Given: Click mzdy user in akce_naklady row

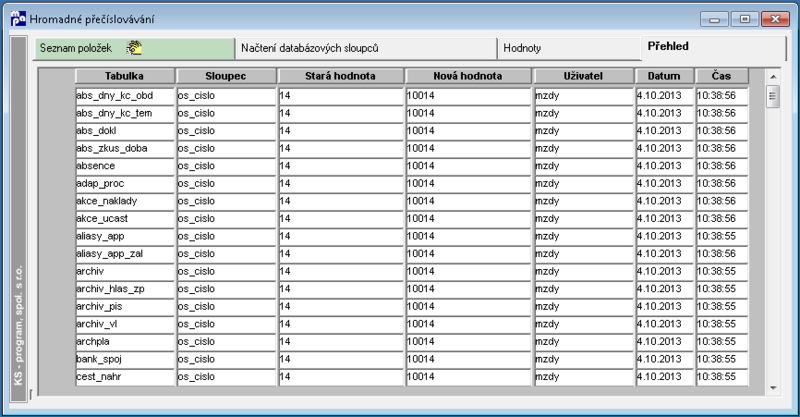Looking at the screenshot, I should pyautogui.click(x=584, y=201).
